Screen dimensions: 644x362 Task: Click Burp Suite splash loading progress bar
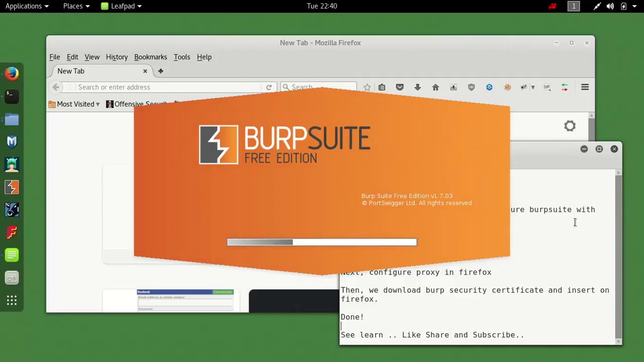click(x=322, y=242)
